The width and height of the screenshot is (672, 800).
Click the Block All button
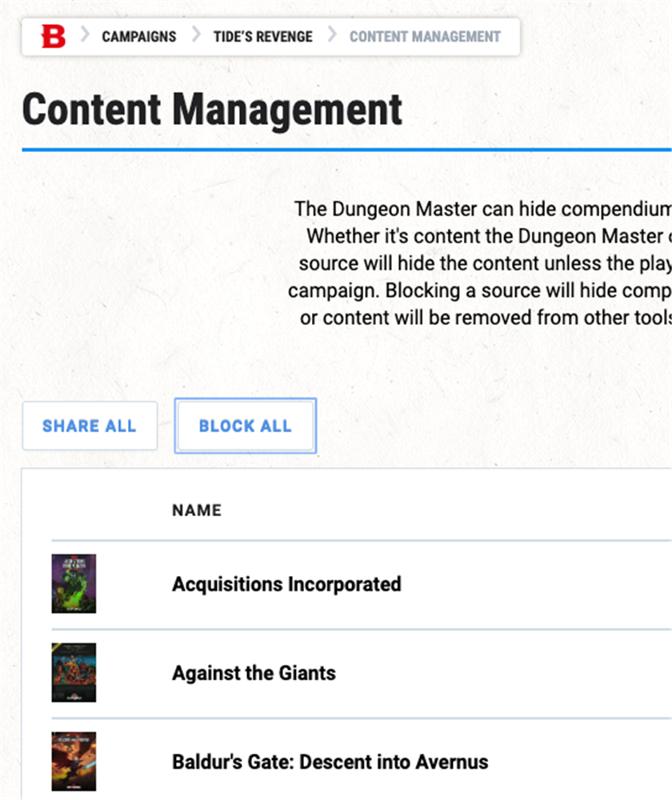(246, 426)
